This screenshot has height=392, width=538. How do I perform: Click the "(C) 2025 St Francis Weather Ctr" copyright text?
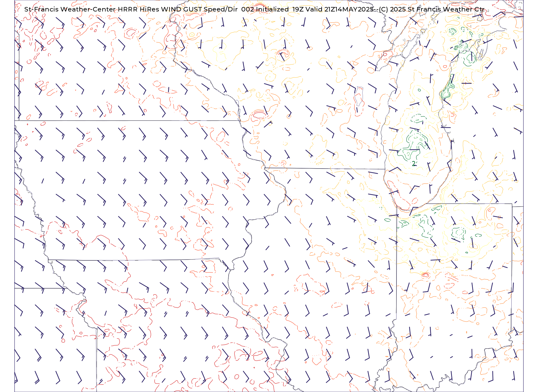click(x=432, y=9)
